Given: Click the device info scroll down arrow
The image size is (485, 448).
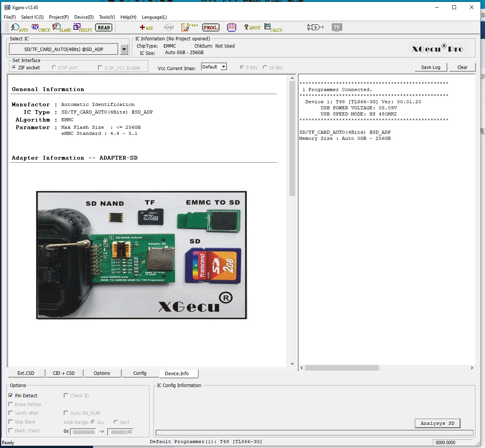Looking at the screenshot, I should 292,364.
